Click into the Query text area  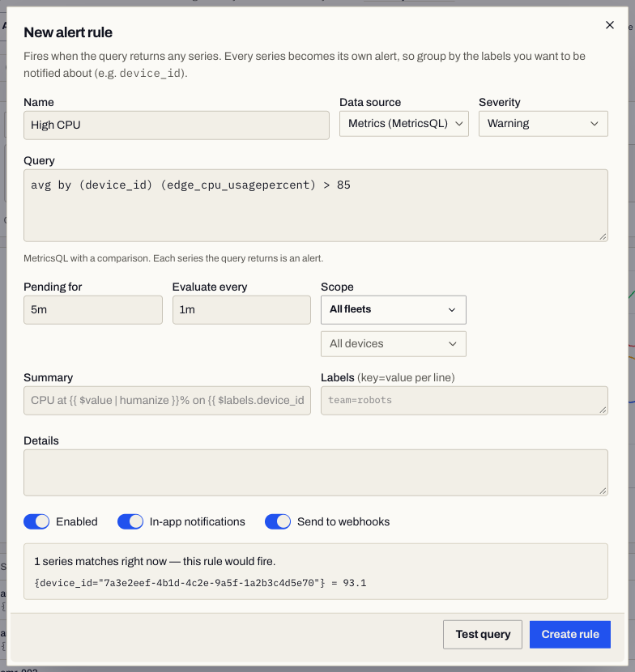[x=316, y=206]
